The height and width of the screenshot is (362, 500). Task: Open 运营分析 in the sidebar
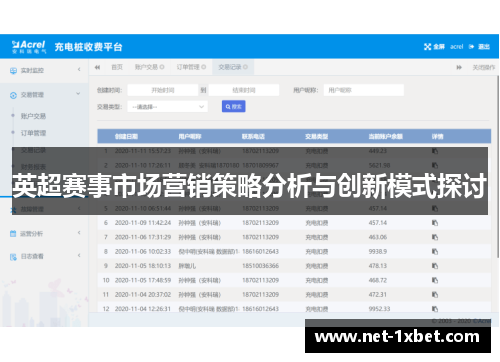tap(32, 234)
